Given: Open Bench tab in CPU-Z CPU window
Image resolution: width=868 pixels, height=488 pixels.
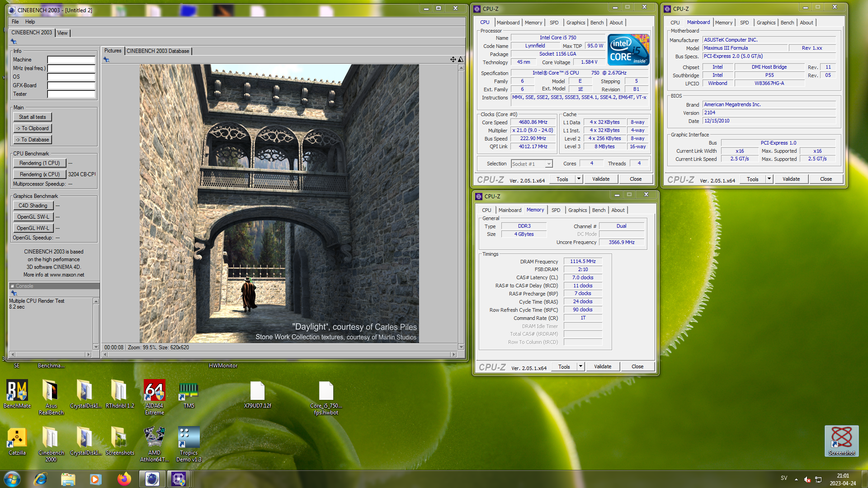Looking at the screenshot, I should [597, 23].
